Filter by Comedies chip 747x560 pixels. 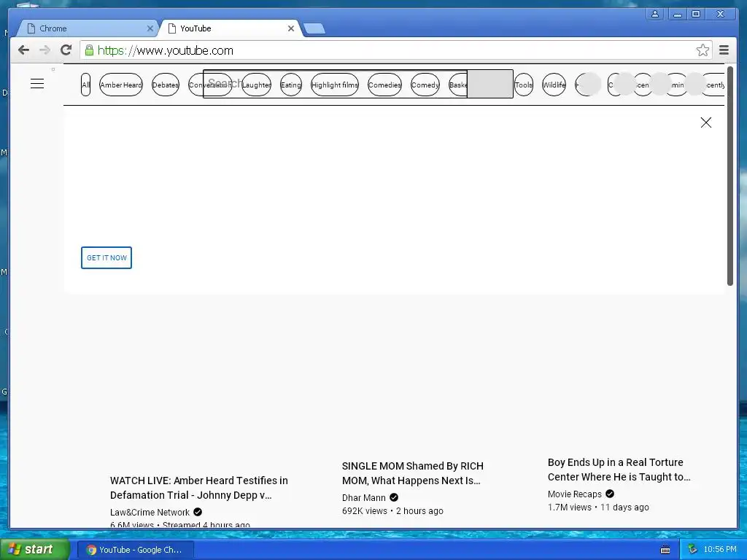pos(384,85)
